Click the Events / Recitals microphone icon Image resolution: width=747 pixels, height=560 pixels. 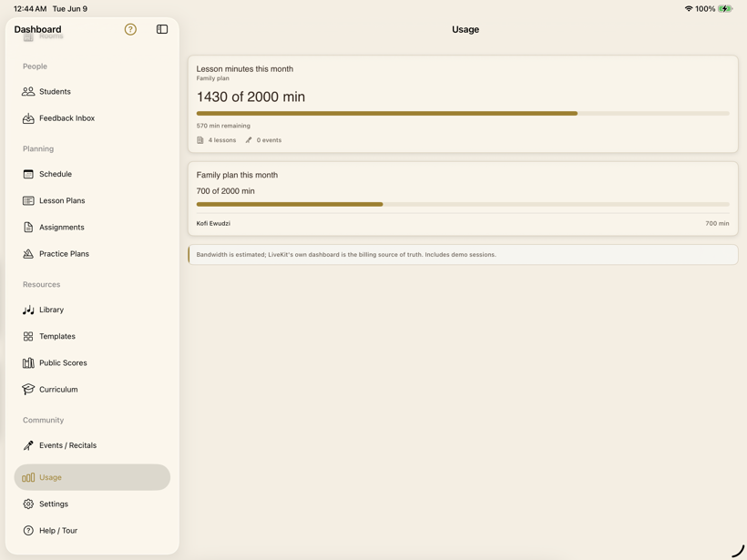click(28, 445)
